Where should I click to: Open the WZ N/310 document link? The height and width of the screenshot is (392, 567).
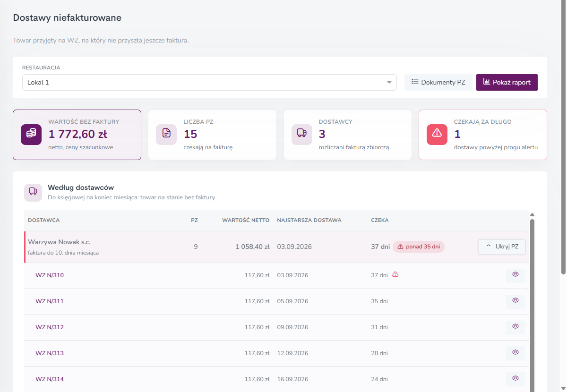(x=50, y=275)
